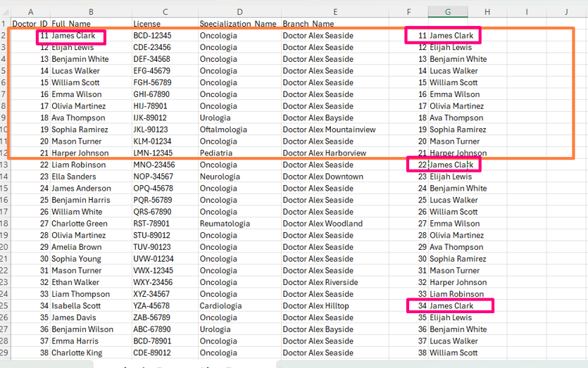
Task: Click license cell BCD-12345
Action: [x=152, y=36]
